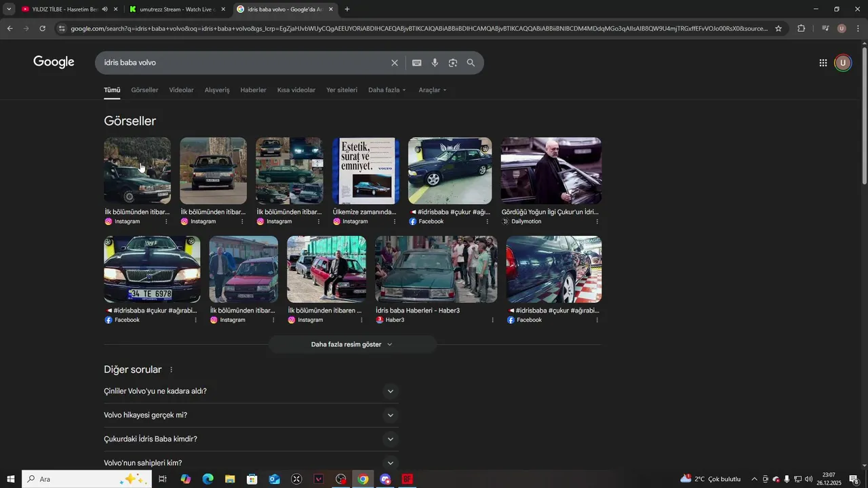Go back to the previous page
The height and width of the screenshot is (488, 868).
click(x=9, y=28)
